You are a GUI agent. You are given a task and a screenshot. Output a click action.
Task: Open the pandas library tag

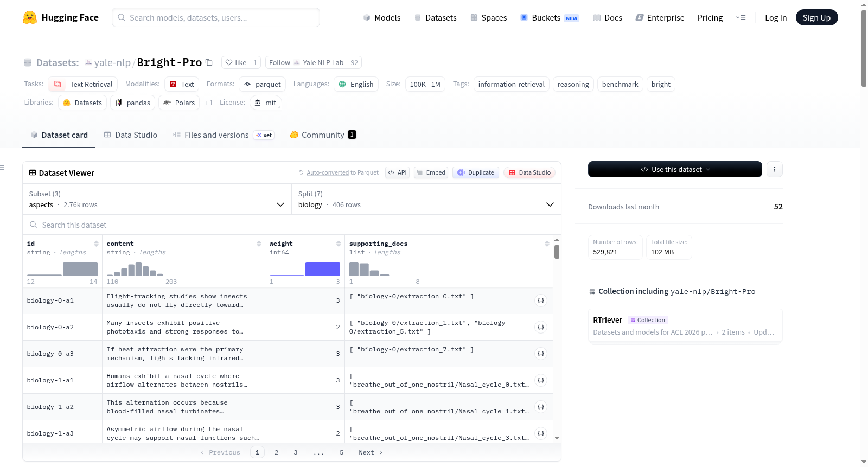pyautogui.click(x=133, y=103)
